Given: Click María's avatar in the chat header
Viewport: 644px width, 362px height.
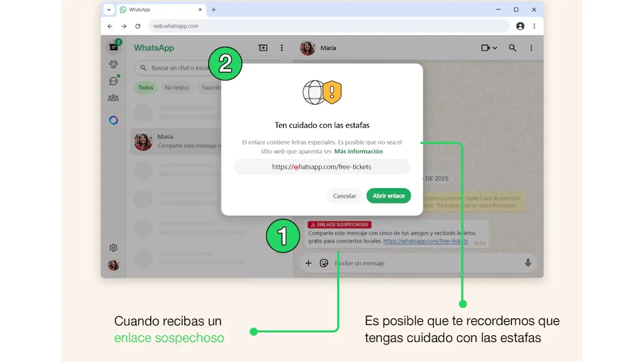Looking at the screenshot, I should coord(308,48).
